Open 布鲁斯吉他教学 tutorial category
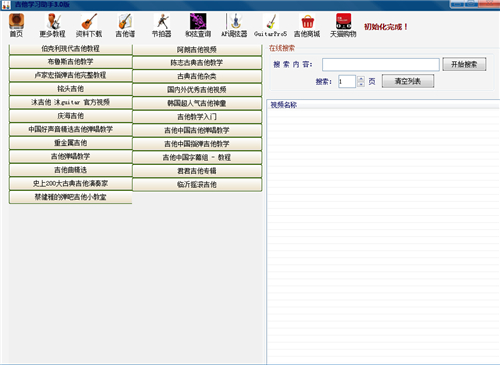 pos(70,62)
